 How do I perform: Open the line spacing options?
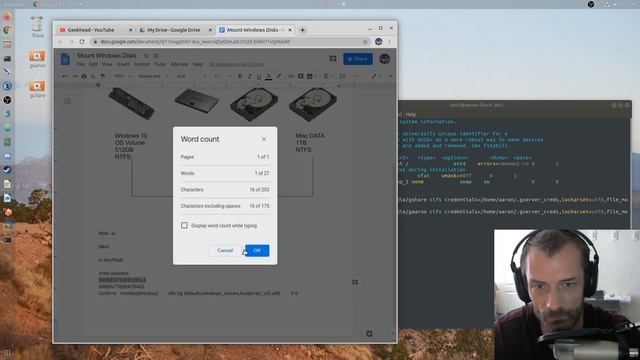tap(342, 76)
